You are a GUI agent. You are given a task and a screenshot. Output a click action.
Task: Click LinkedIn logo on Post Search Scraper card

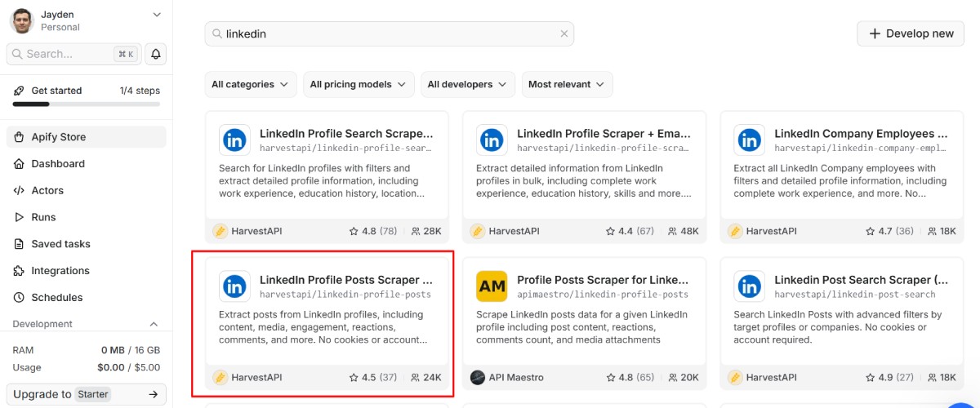[x=749, y=286]
